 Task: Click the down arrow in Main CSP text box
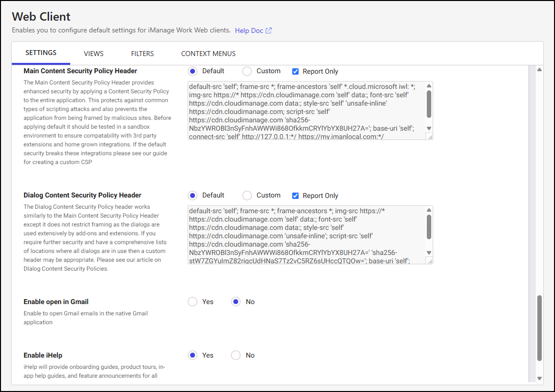click(429, 128)
